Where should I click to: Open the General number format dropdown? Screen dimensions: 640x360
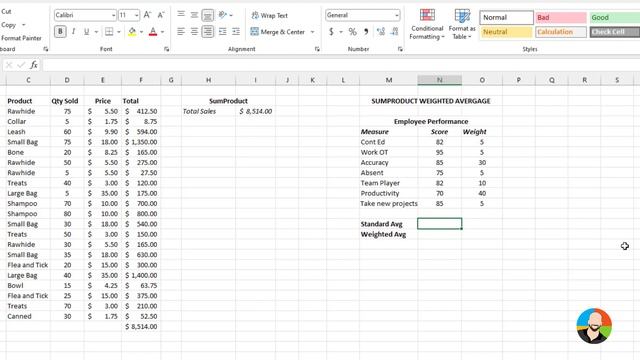pos(362,15)
